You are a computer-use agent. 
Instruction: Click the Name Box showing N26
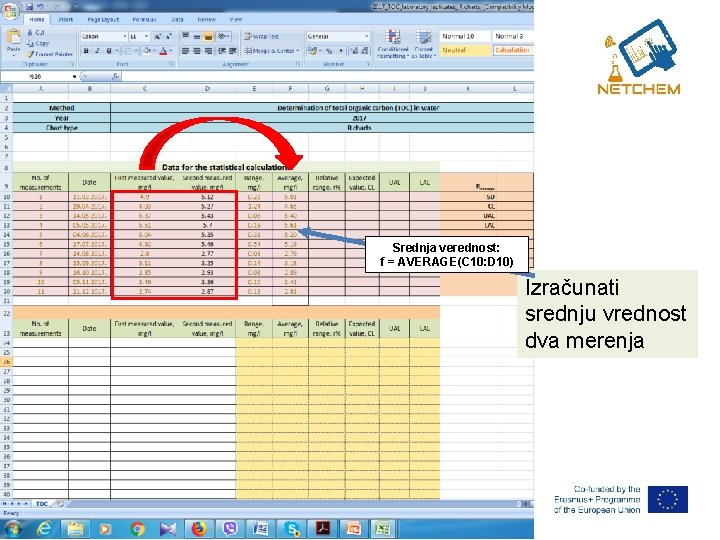coord(36,76)
